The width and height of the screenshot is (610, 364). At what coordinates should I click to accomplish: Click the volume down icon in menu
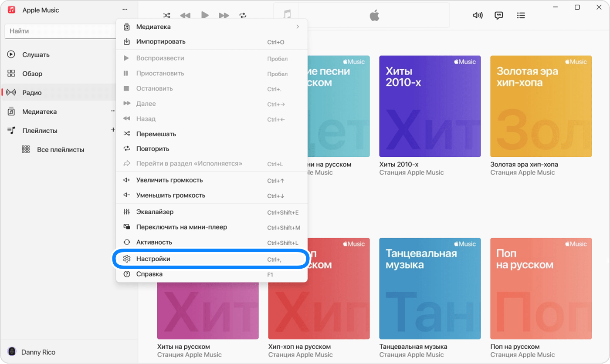click(x=127, y=195)
